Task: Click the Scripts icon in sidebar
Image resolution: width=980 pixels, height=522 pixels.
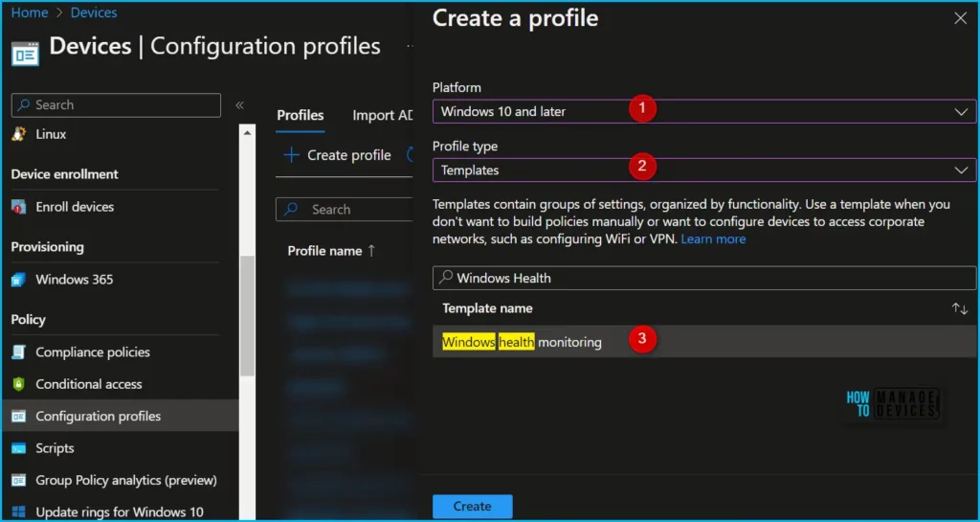Action: pos(19,448)
